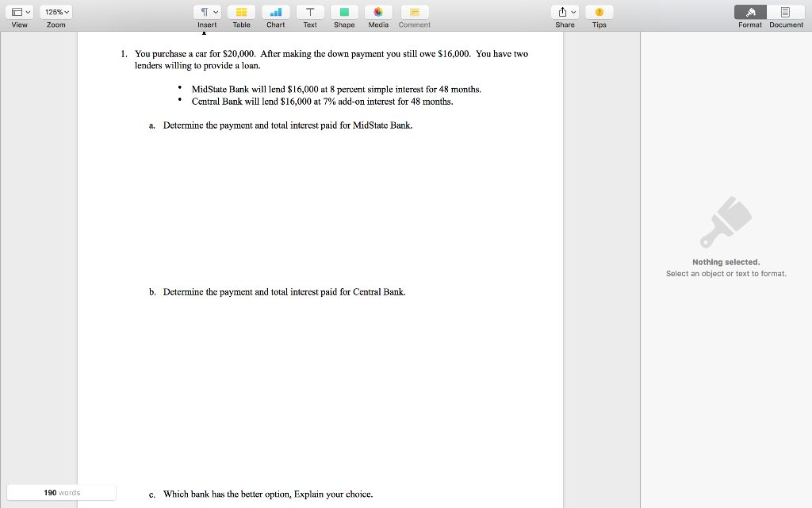Click question b about Central Bank payment
The height and width of the screenshot is (508, 812).
tap(285, 292)
